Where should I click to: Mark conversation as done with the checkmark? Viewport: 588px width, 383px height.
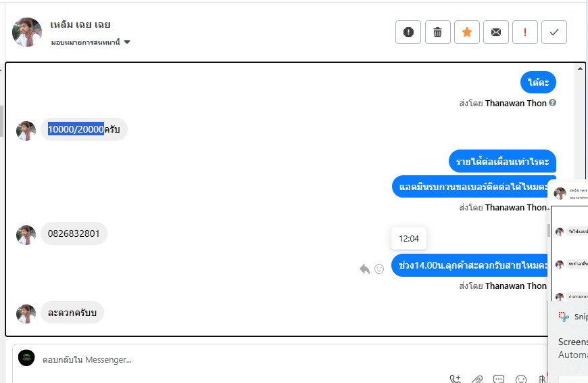point(554,32)
